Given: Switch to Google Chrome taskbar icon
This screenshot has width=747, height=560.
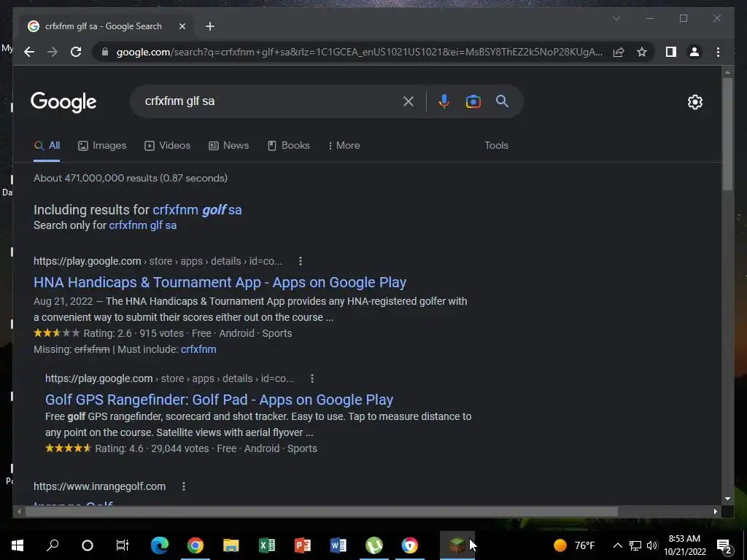Looking at the screenshot, I should coord(196,545).
